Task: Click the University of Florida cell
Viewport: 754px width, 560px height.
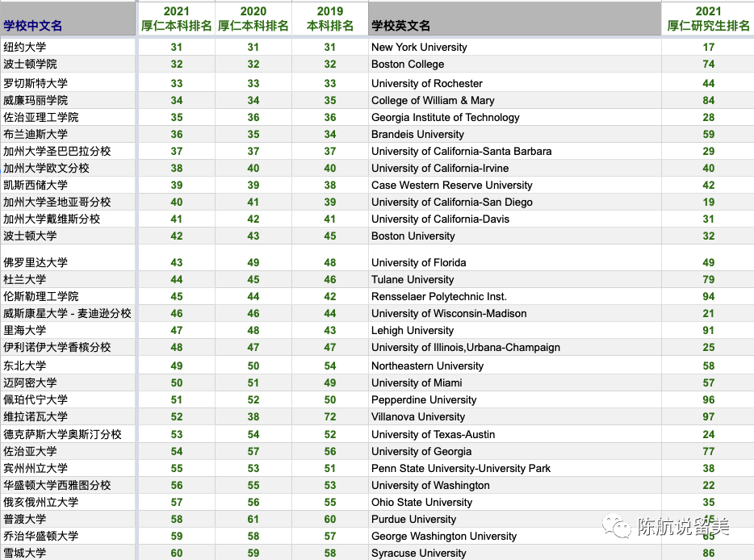Action: 414,262
